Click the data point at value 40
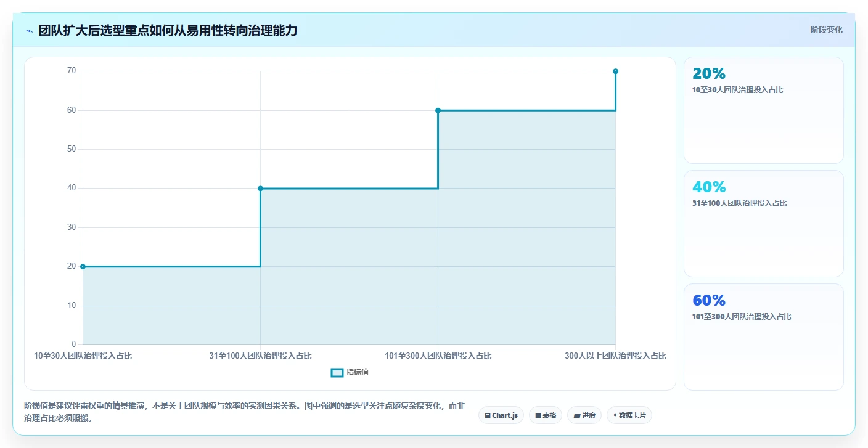 (260, 188)
